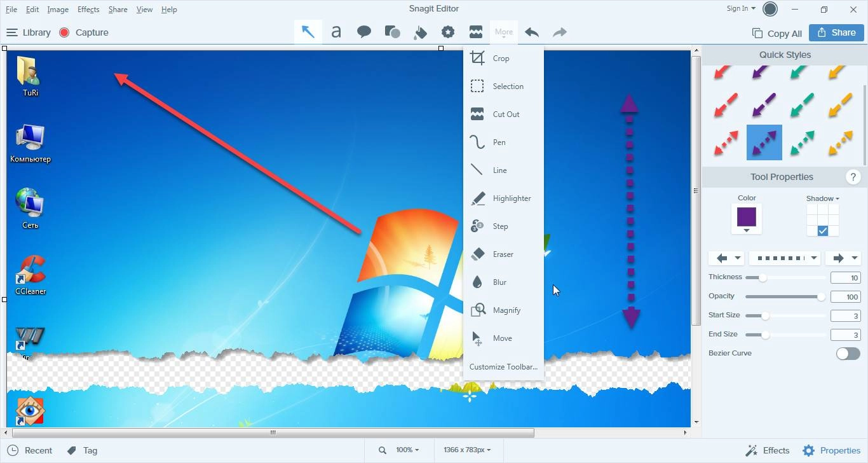
Task: Pick the Pen tool from More menu
Action: [503, 142]
